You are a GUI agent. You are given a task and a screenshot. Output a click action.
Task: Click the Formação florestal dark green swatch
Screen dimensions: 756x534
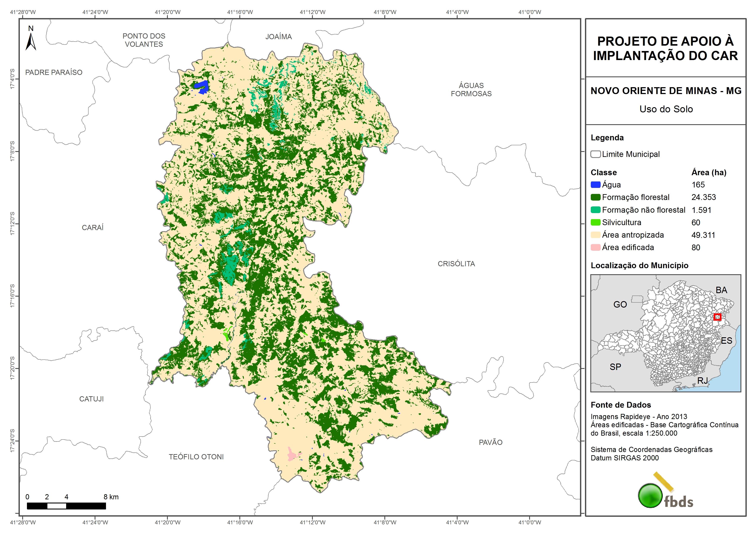[595, 197]
